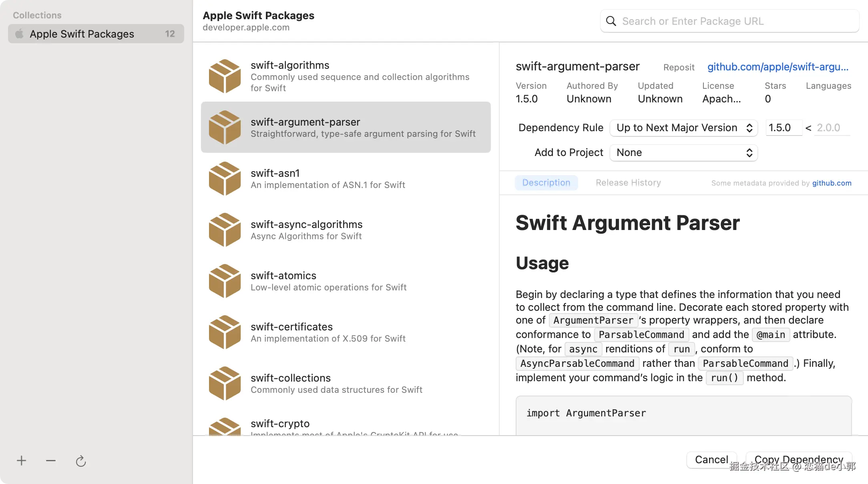Open the Dependency Rule dropdown

point(683,128)
